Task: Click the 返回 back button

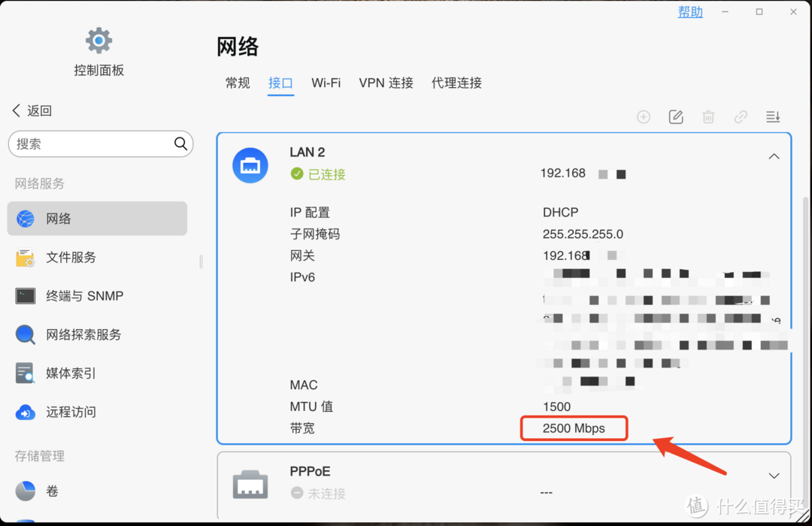Action: coord(32,110)
